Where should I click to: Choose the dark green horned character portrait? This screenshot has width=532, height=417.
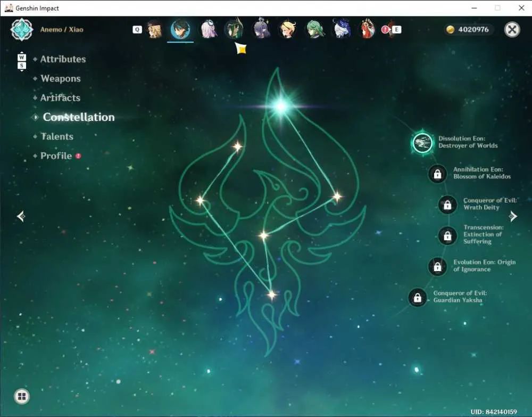click(234, 29)
